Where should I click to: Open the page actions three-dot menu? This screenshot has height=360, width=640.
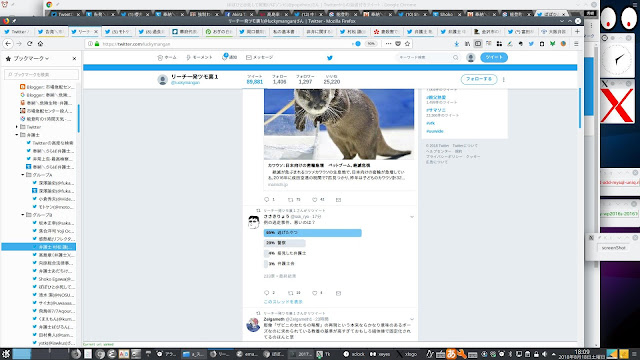pyautogui.click(x=388, y=44)
